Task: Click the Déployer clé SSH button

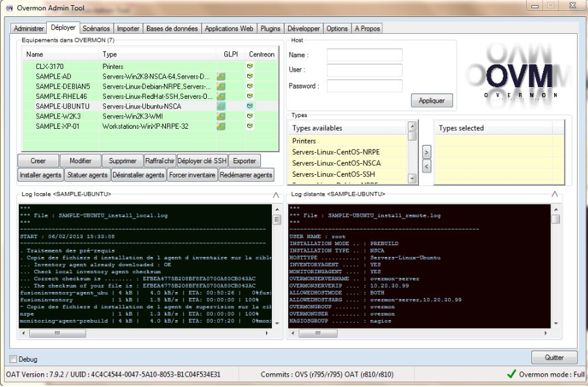Action: [202, 161]
